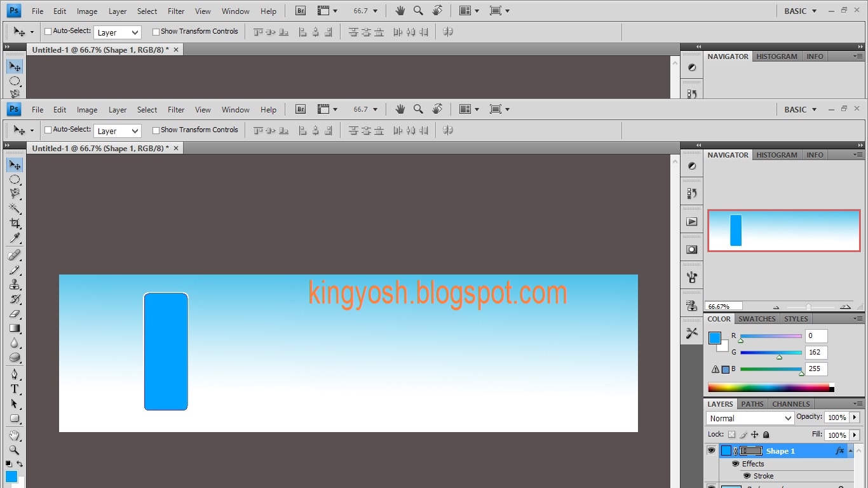Click the green channel slider
The height and width of the screenshot is (488, 868).
click(x=771, y=353)
